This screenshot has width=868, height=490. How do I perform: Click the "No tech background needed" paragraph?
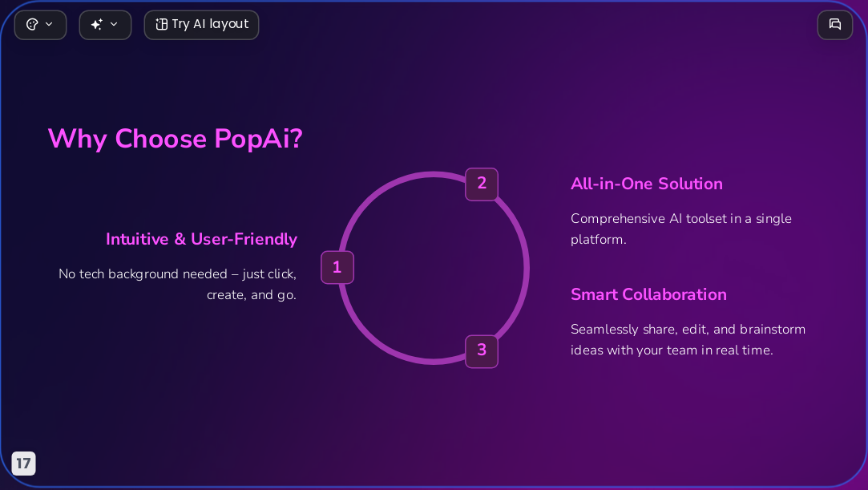178,285
